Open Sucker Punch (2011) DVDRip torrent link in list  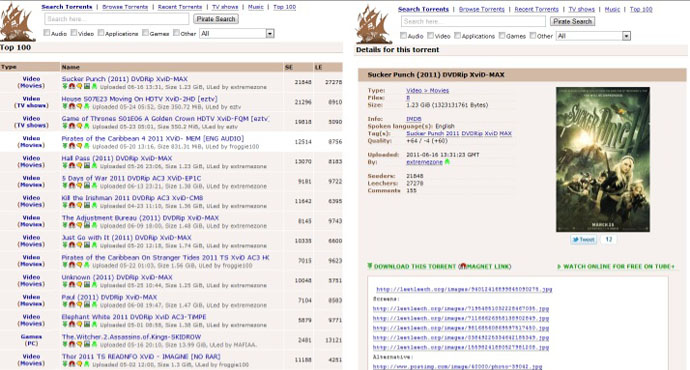pos(125,79)
